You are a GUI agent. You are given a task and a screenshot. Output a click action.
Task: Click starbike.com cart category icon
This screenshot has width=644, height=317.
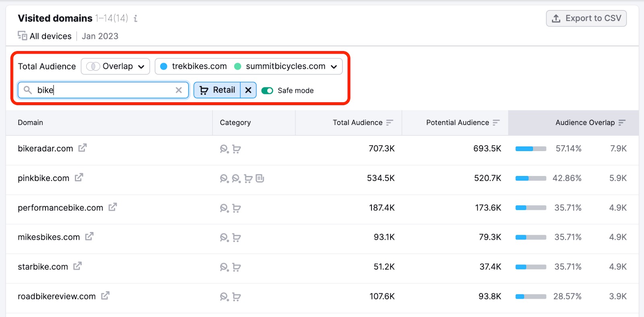[237, 267]
